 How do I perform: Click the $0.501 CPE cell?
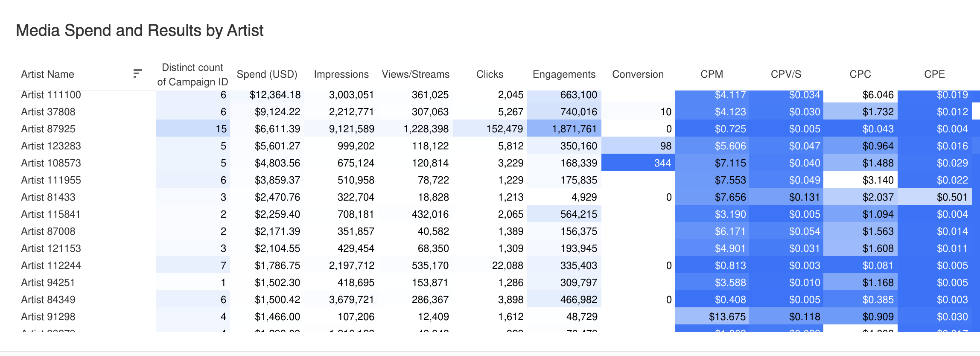pyautogui.click(x=935, y=197)
